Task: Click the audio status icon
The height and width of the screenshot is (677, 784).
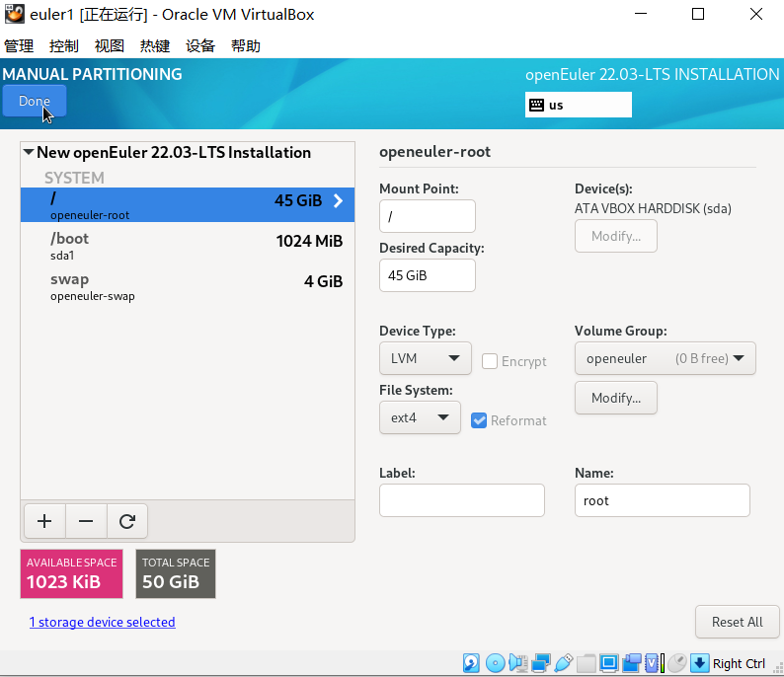Action: [518, 663]
